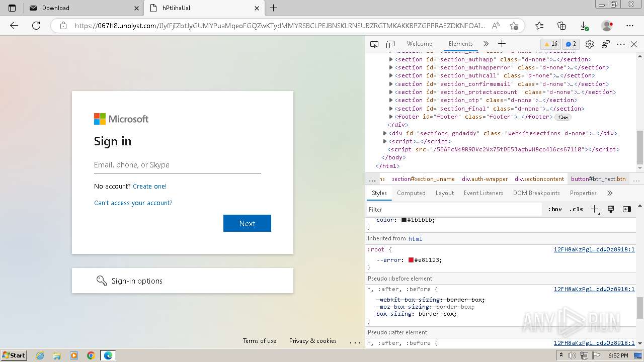Click the #1b1b1b color swatch

click(x=404, y=220)
